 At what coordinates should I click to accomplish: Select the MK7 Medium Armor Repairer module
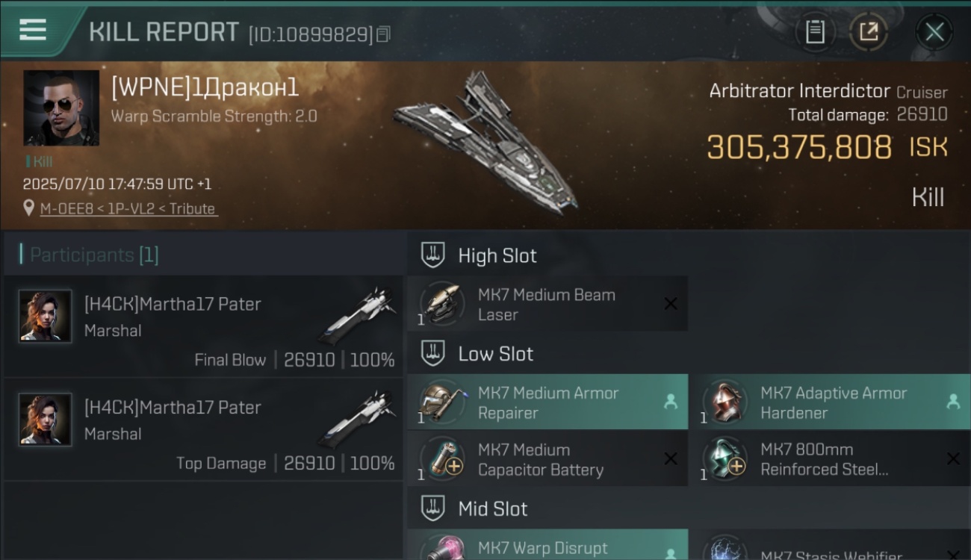[547, 402]
